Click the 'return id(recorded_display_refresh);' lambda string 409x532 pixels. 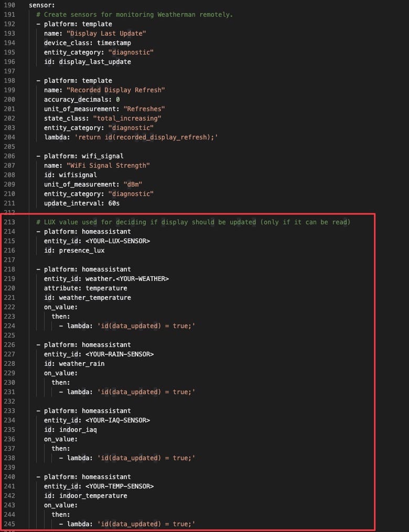(x=146, y=137)
